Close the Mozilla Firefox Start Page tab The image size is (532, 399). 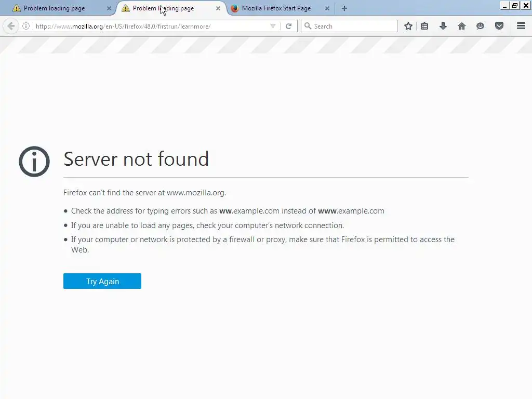point(327,8)
